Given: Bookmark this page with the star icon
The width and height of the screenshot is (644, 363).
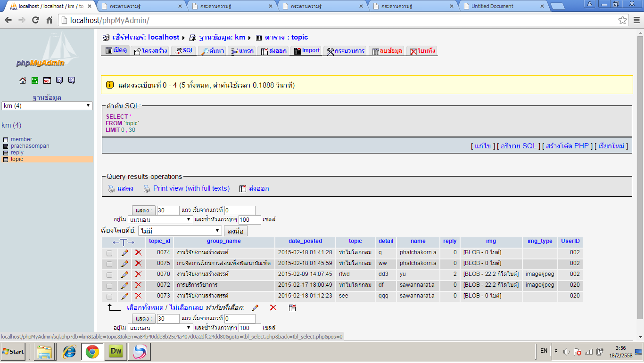Looking at the screenshot, I should pyautogui.click(x=623, y=20).
